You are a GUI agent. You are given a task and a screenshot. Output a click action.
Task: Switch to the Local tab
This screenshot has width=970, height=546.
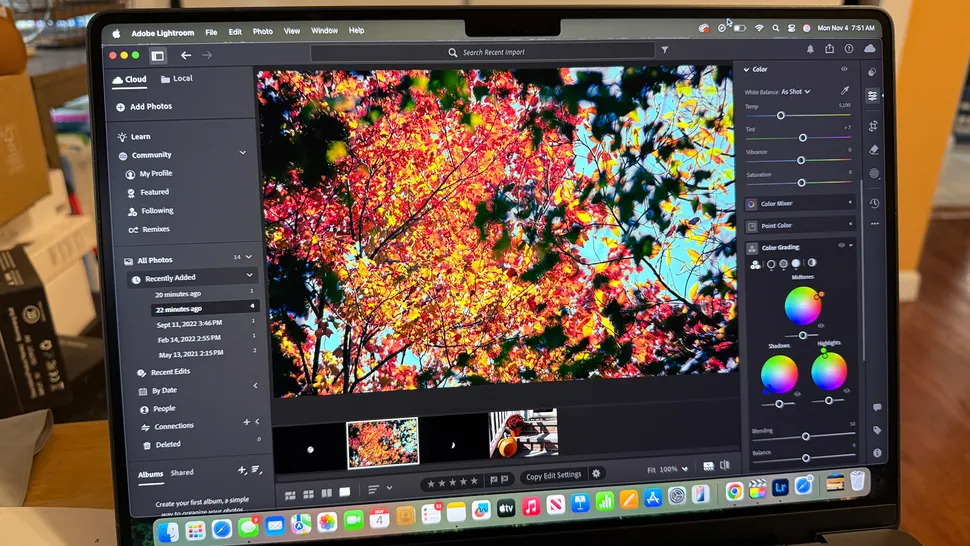[176, 78]
